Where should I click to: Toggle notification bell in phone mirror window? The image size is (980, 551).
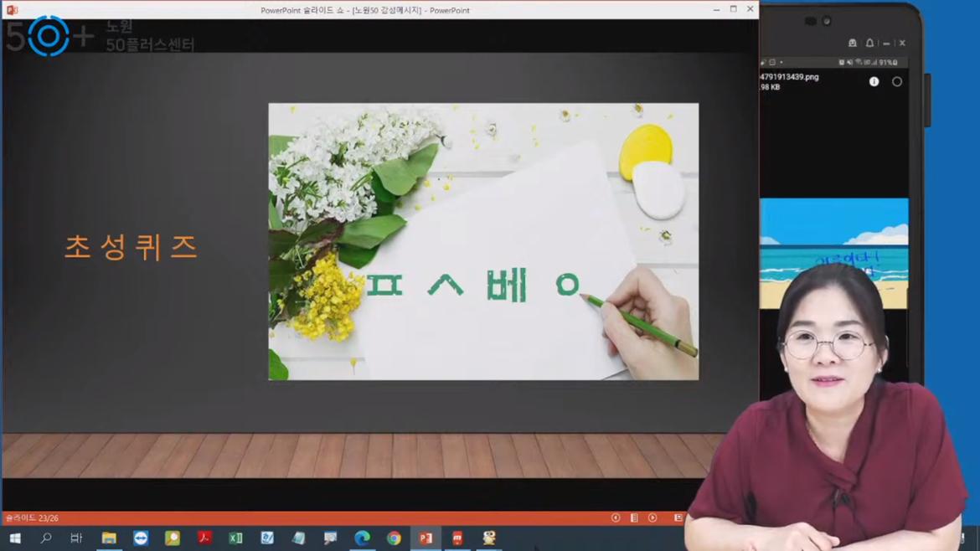(x=869, y=44)
